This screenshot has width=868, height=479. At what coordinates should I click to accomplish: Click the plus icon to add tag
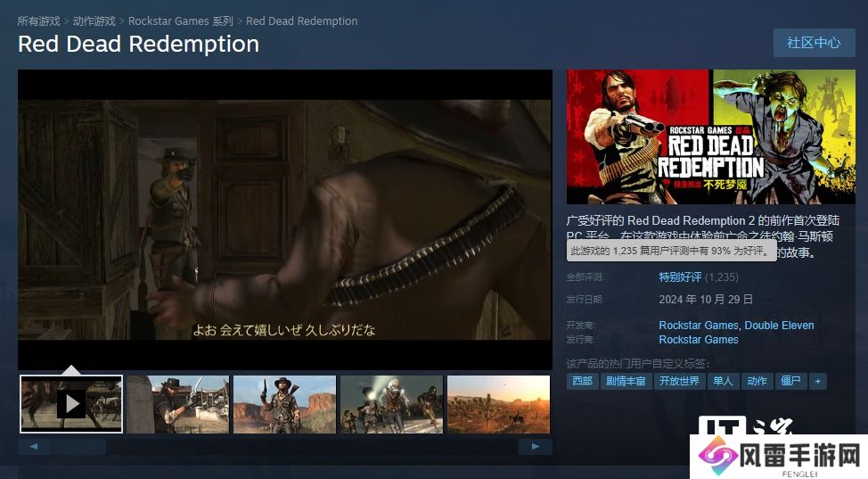[817, 381]
